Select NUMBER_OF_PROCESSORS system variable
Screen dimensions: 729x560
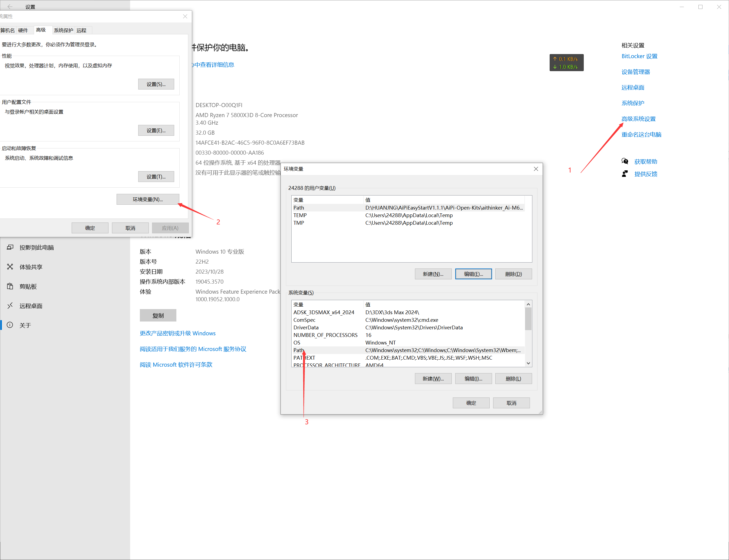point(408,335)
